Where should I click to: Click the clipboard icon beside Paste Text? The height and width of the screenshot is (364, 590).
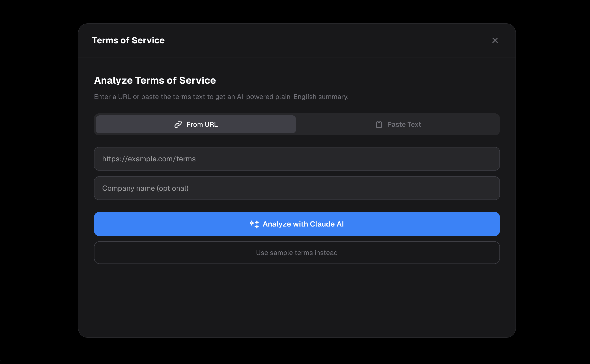pyautogui.click(x=379, y=124)
